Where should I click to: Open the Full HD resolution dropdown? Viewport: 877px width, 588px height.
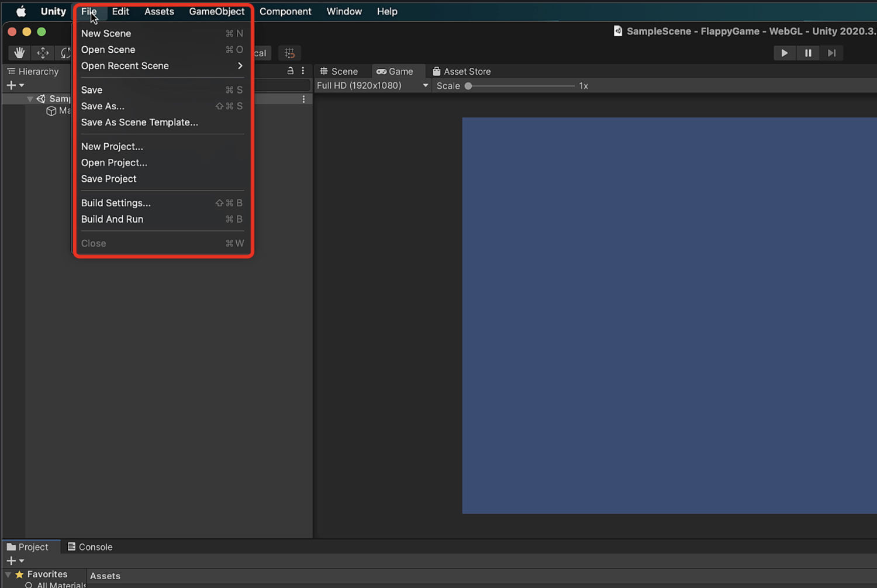pos(372,86)
